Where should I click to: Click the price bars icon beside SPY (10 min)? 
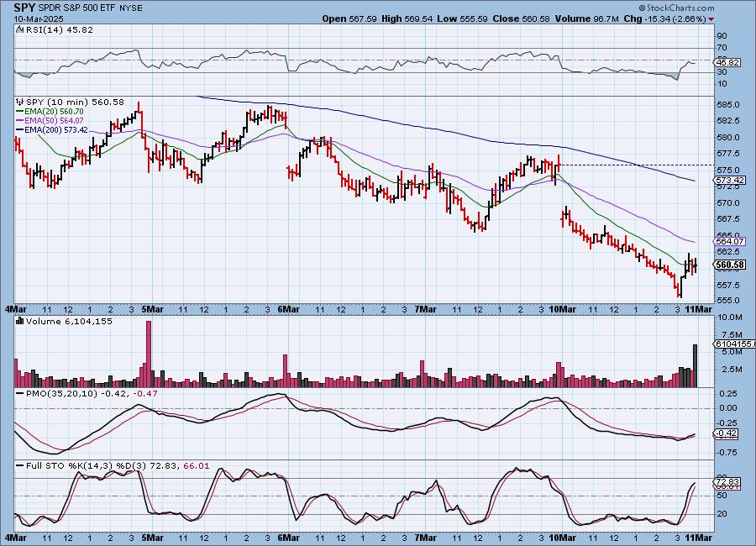(x=20, y=102)
